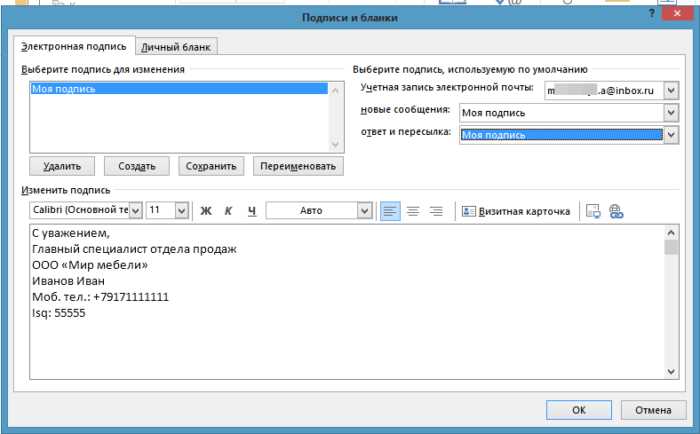Open the Calibri font name dropdown

pyautogui.click(x=136, y=210)
